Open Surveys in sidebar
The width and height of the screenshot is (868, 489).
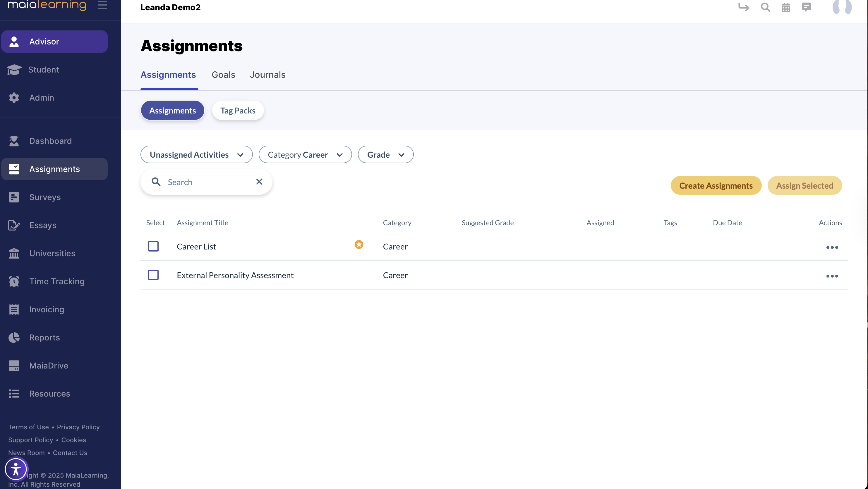55,197
